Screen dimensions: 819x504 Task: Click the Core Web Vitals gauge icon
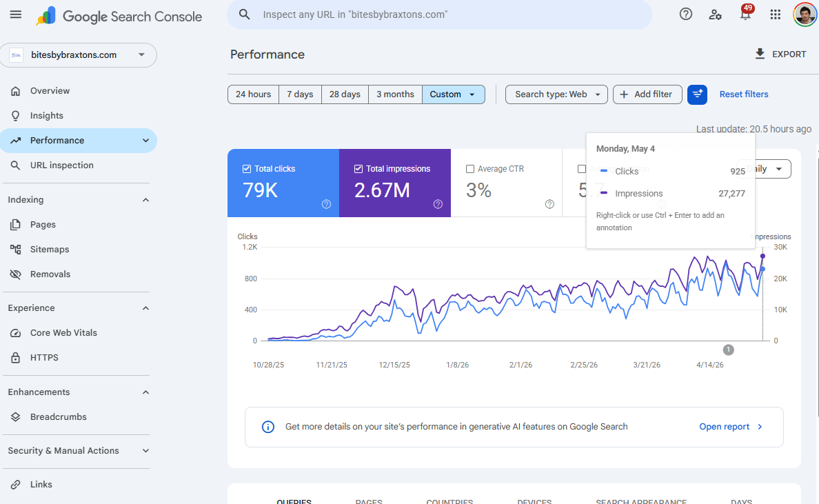click(x=16, y=333)
